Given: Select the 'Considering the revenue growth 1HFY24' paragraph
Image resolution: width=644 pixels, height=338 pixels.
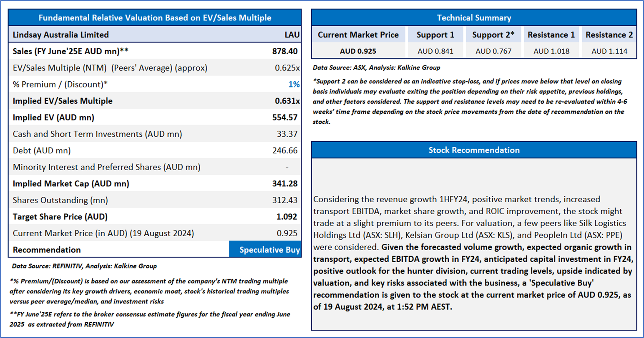Looking at the screenshot, I should (473, 253).
